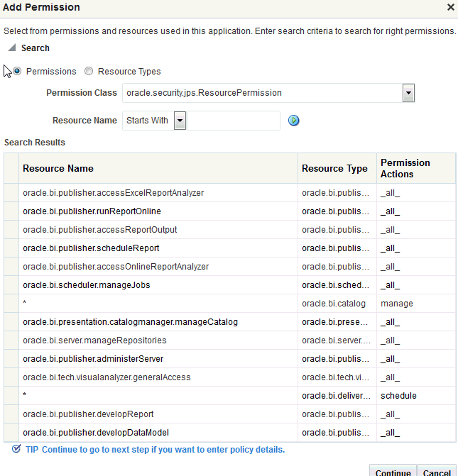
Task: Open the Permission Class dropdown
Action: coord(408,93)
